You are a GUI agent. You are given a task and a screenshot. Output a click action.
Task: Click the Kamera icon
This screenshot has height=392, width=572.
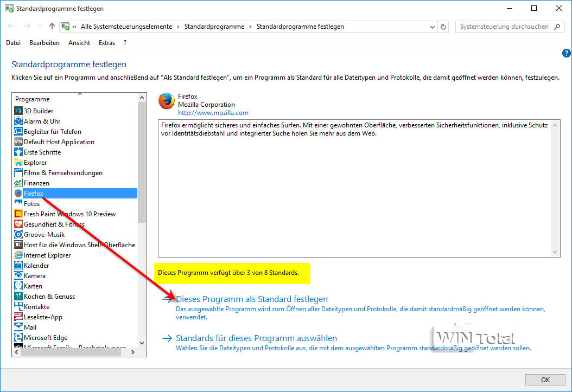click(x=18, y=275)
